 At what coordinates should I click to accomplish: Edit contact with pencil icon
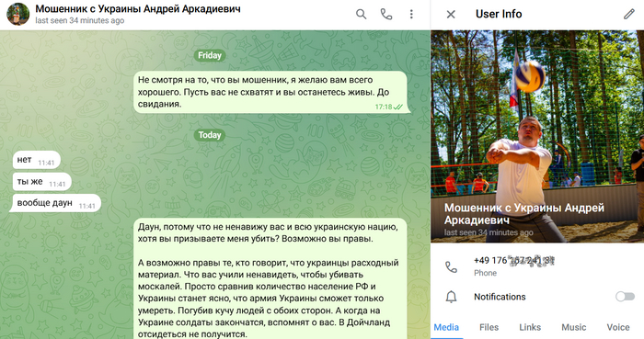point(628,15)
